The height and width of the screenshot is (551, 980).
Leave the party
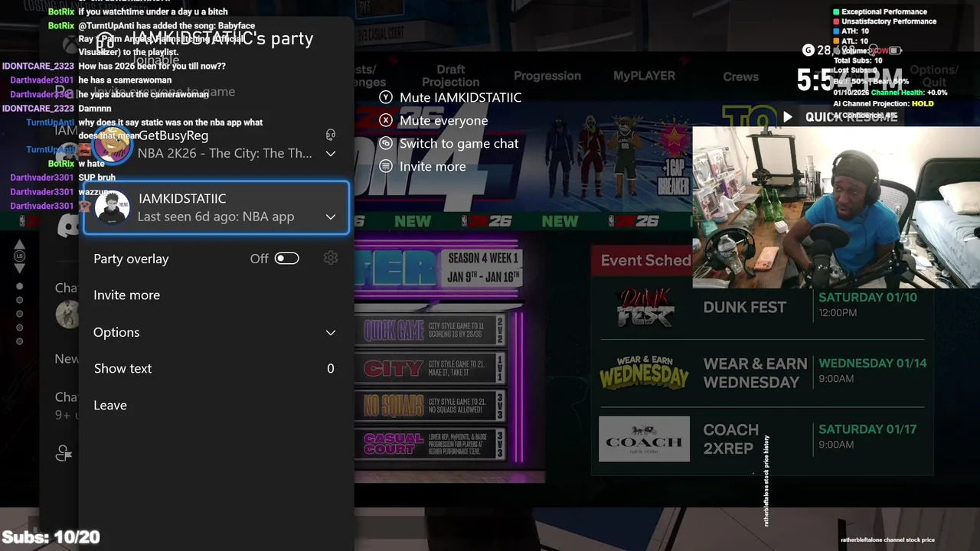point(214,406)
